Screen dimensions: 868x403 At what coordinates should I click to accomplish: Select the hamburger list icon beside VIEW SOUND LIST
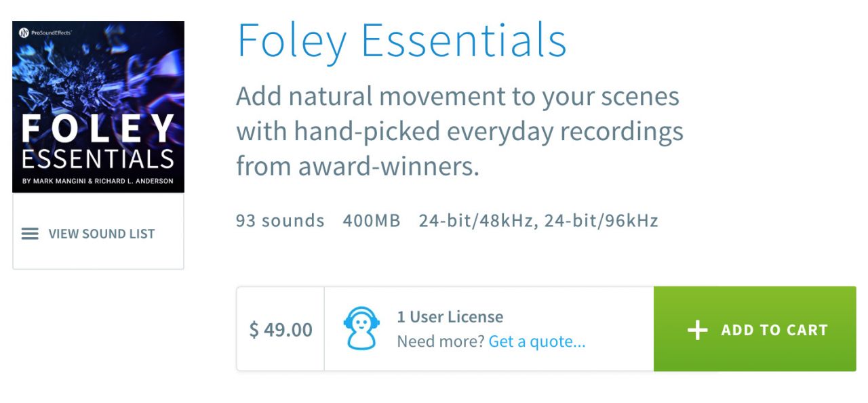click(x=29, y=233)
